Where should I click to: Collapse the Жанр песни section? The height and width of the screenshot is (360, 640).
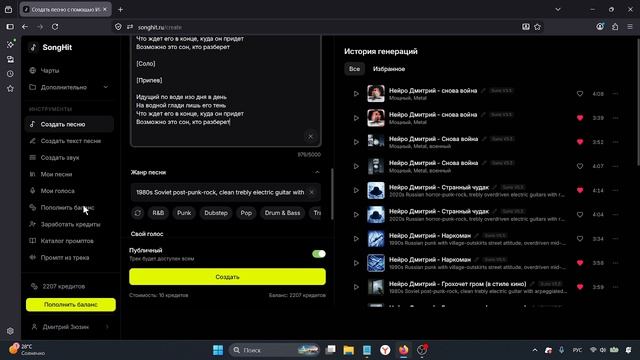click(317, 172)
